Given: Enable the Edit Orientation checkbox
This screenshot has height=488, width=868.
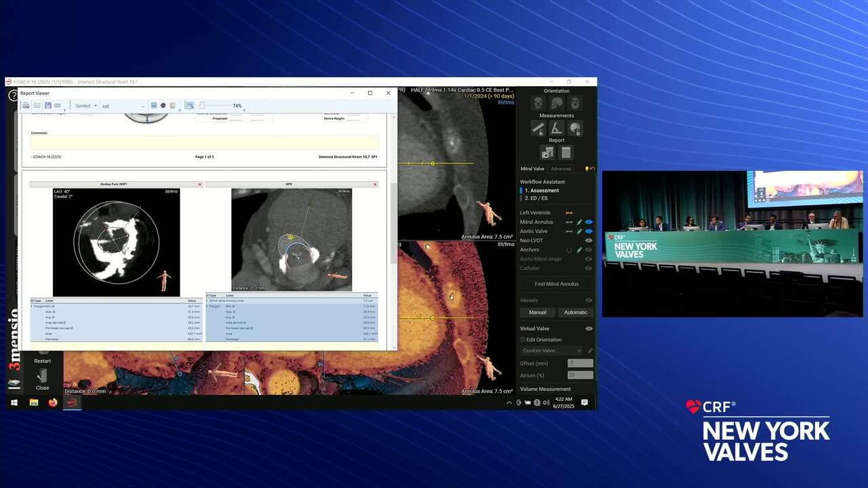Looking at the screenshot, I should point(523,340).
